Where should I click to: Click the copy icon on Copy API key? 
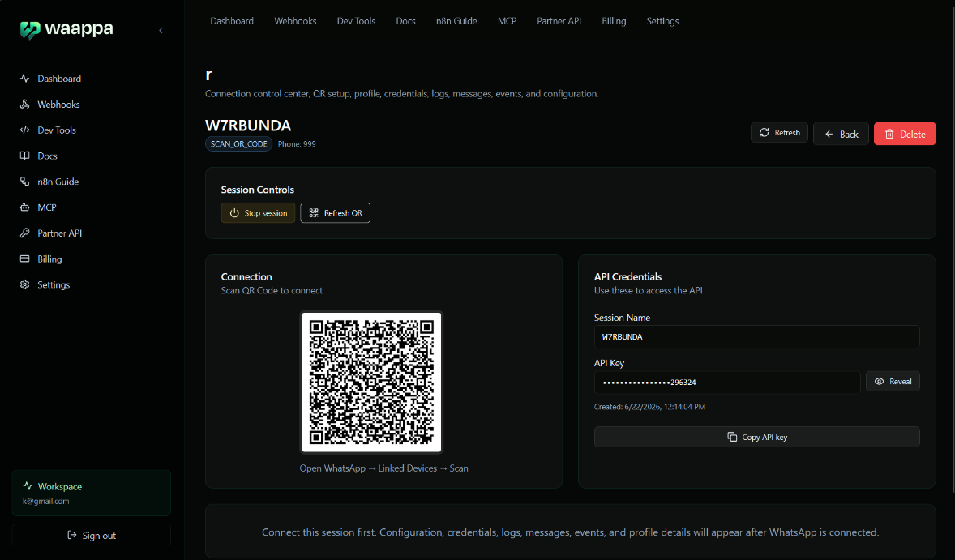point(732,437)
